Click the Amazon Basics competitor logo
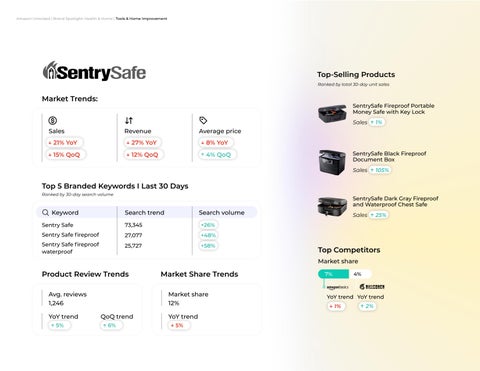The width and height of the screenshot is (480, 371). (337, 287)
